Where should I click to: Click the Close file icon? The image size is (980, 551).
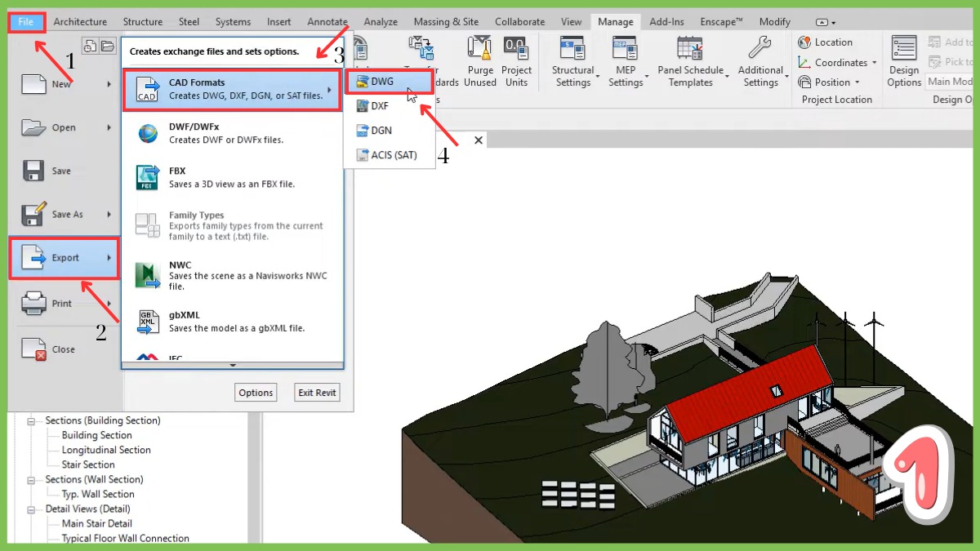(33, 349)
